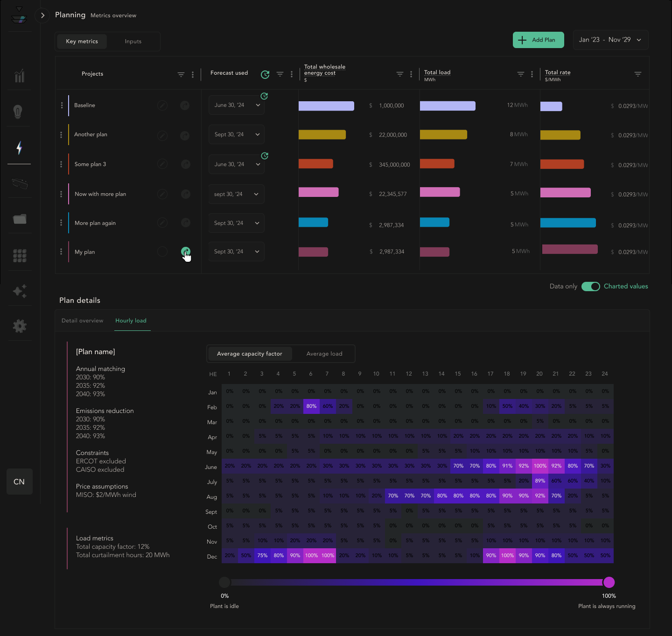672x636 pixels.
Task: Expand the sidebar with the chevron arrow
Action: tap(42, 15)
